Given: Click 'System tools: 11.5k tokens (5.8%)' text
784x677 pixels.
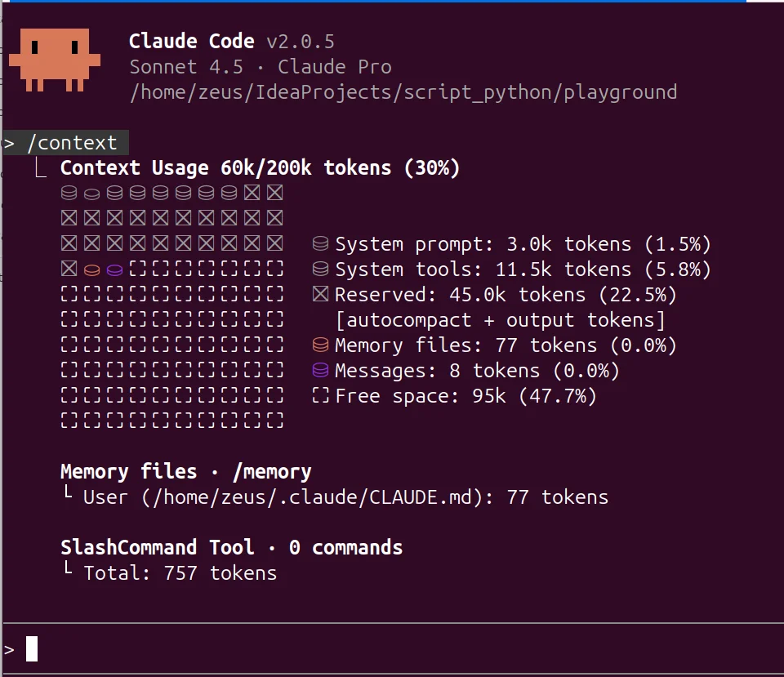Looking at the screenshot, I should click(523, 269).
